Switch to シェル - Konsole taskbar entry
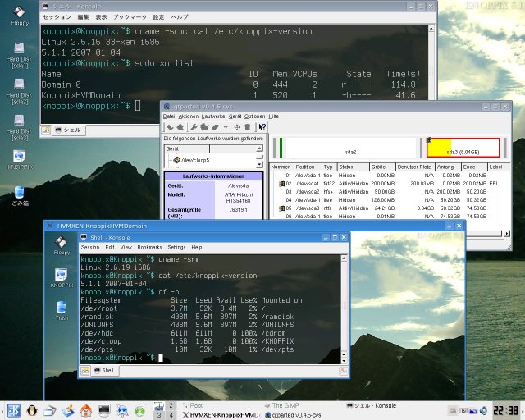The width and height of the screenshot is (525, 420). (x=372, y=405)
